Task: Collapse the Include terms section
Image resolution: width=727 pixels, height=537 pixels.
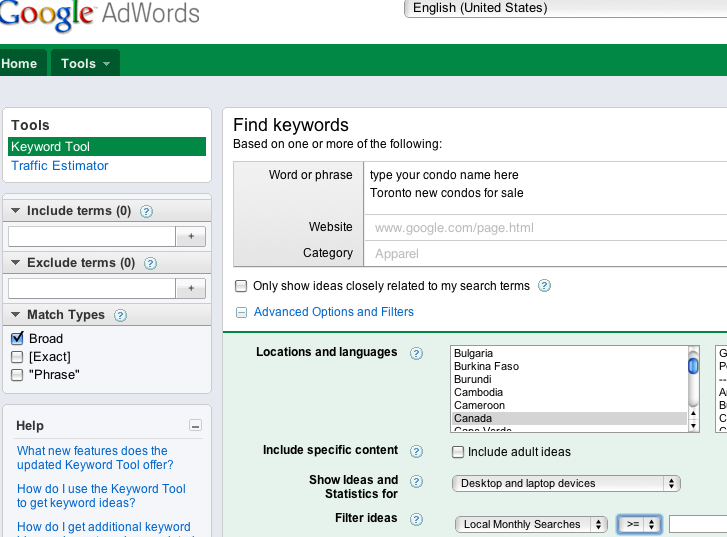Action: click(x=15, y=211)
